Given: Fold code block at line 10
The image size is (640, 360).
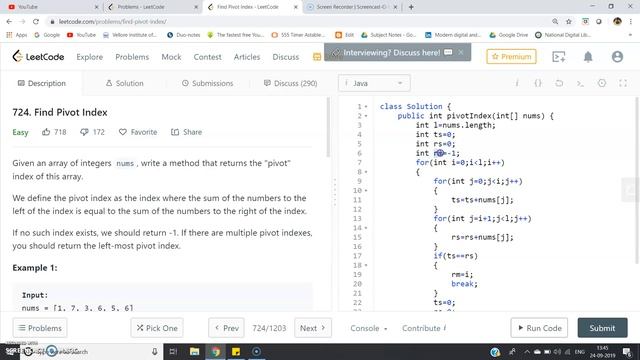Looking at the screenshot, I should click(366, 191).
